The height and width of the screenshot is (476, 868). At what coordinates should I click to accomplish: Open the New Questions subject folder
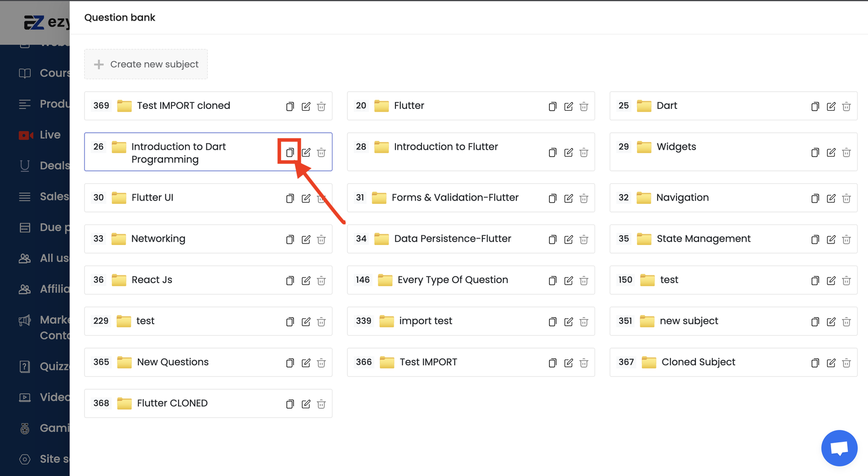click(173, 362)
